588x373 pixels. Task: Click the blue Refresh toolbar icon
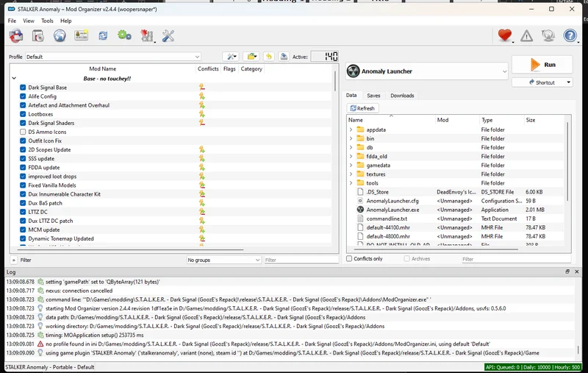pyautogui.click(x=103, y=35)
